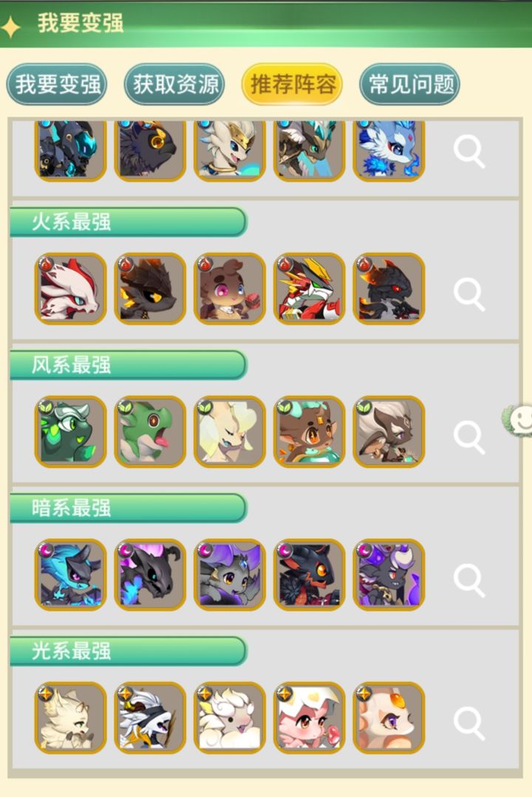Tap the magnifier for 风系最强 lineup
The width and height of the screenshot is (532, 797).
[469, 437]
